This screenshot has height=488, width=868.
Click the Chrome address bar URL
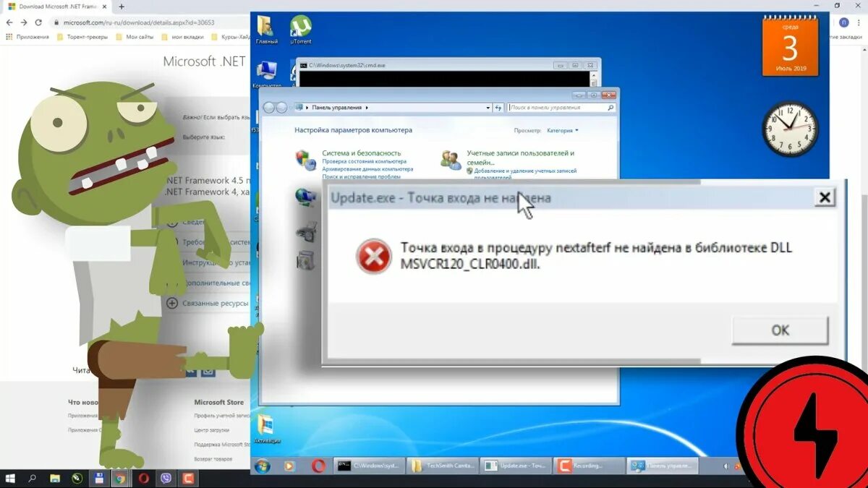(139, 22)
